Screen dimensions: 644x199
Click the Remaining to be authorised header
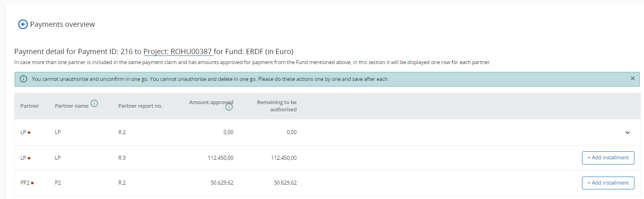point(277,106)
